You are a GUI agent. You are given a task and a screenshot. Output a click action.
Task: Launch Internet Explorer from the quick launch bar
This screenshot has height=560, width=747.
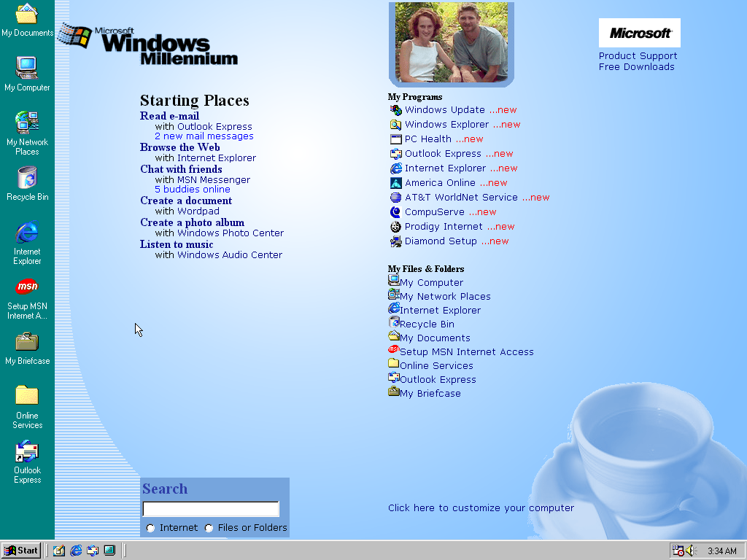[76, 551]
